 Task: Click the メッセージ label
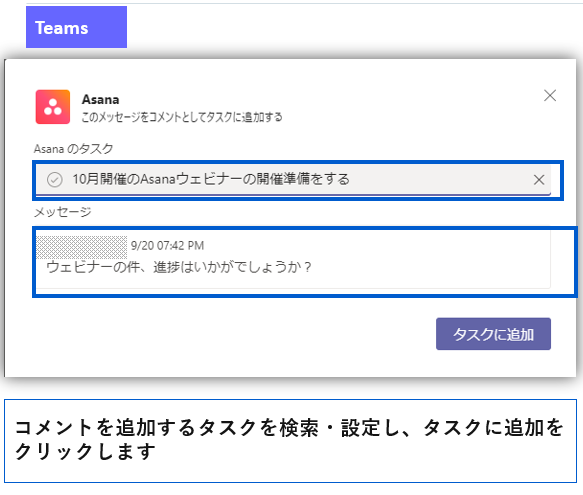click(x=62, y=212)
